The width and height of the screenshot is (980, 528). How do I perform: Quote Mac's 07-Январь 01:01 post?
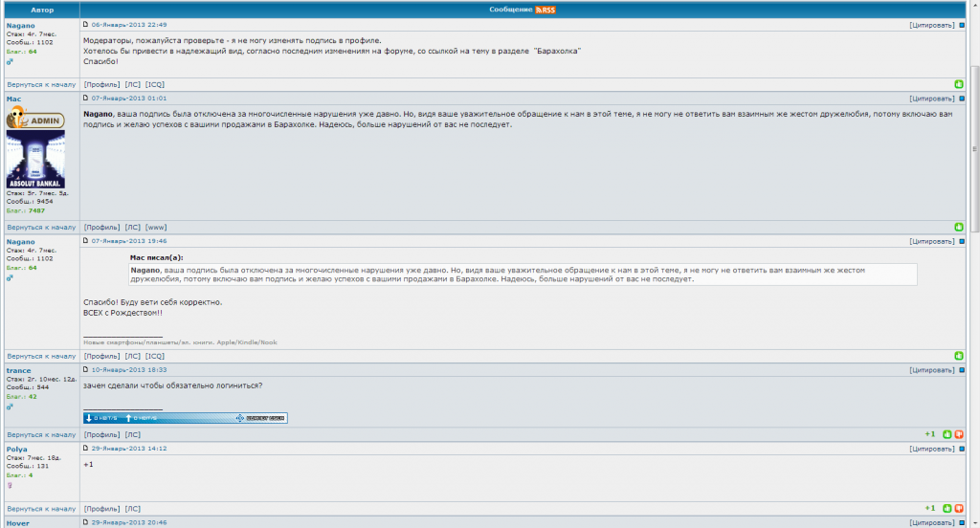[x=932, y=99]
